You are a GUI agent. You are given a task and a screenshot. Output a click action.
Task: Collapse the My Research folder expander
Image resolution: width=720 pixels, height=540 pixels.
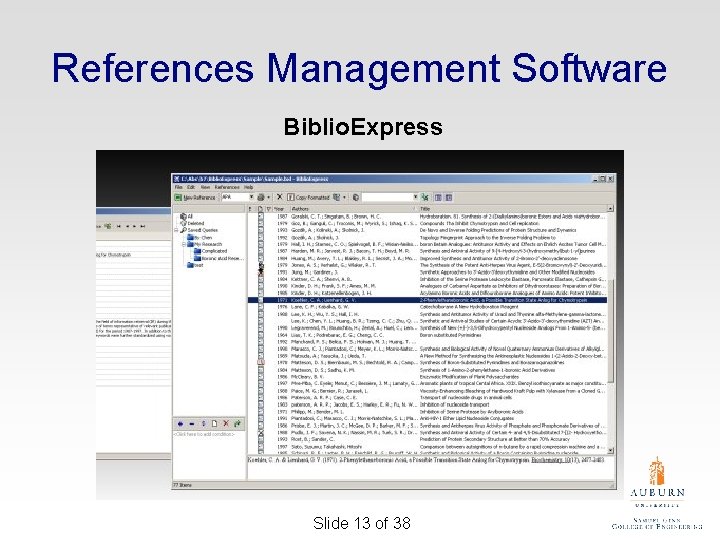(x=184, y=244)
